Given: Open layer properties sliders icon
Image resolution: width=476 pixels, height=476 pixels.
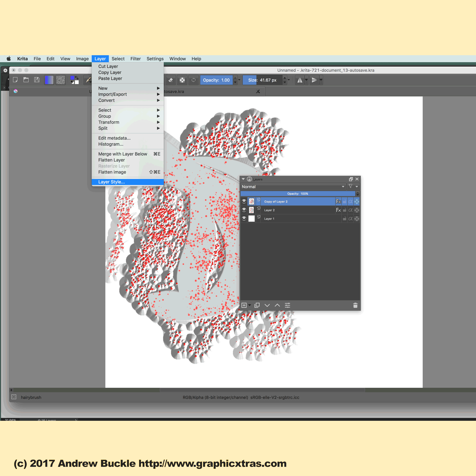Looking at the screenshot, I should pos(288,305).
